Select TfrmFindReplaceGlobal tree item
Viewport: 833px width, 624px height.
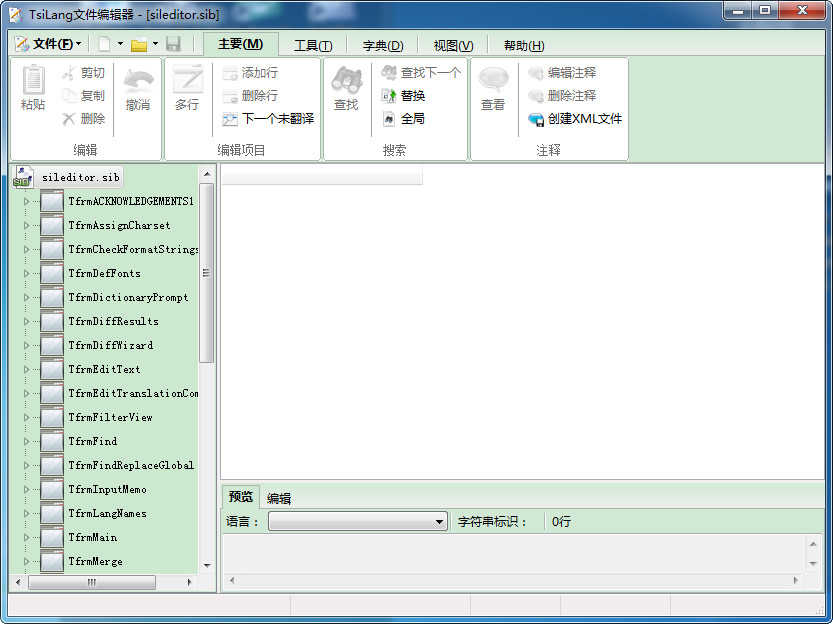131,465
